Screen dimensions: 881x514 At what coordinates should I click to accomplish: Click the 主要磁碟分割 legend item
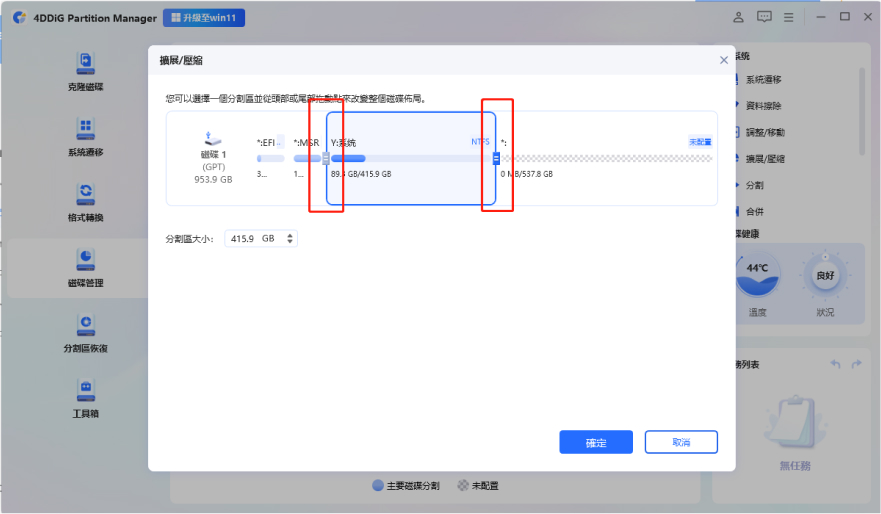tap(406, 485)
